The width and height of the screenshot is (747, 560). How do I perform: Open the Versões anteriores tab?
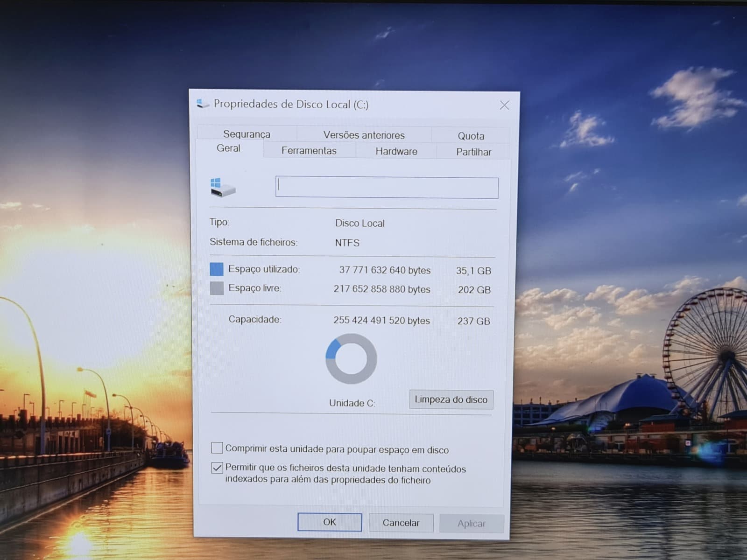coord(364,135)
